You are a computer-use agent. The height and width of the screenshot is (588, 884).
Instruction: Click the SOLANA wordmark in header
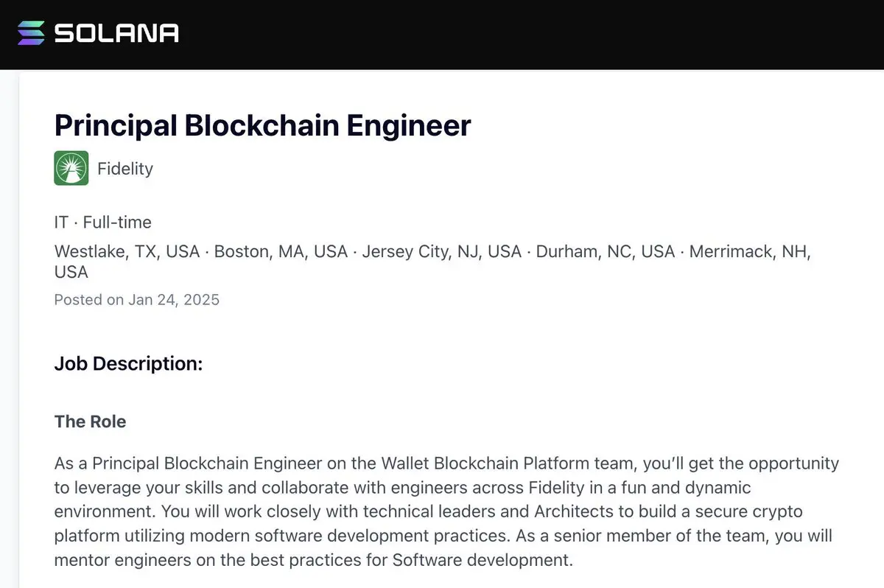tap(116, 33)
